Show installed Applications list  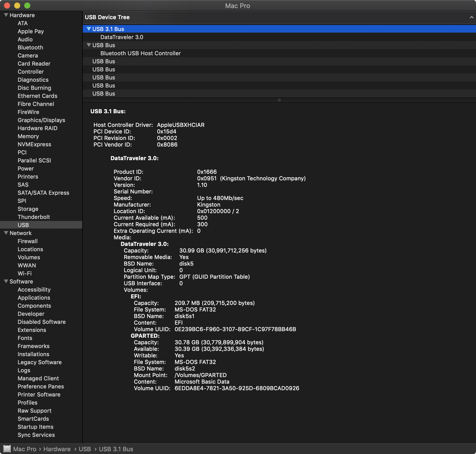pos(34,298)
